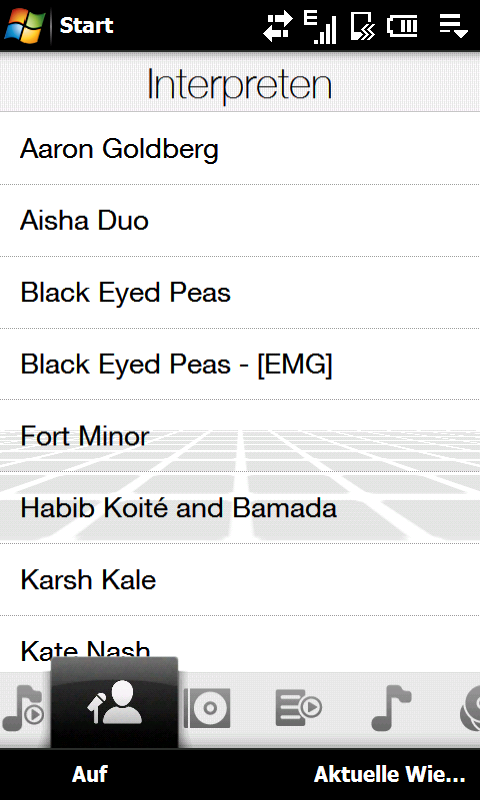Open the Windows Start flag icon
The width and height of the screenshot is (480, 800).
25,25
